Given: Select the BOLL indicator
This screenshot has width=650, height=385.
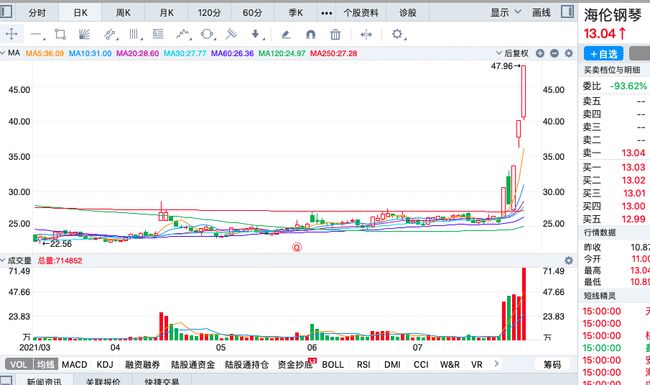Looking at the screenshot, I should pyautogui.click(x=333, y=365).
